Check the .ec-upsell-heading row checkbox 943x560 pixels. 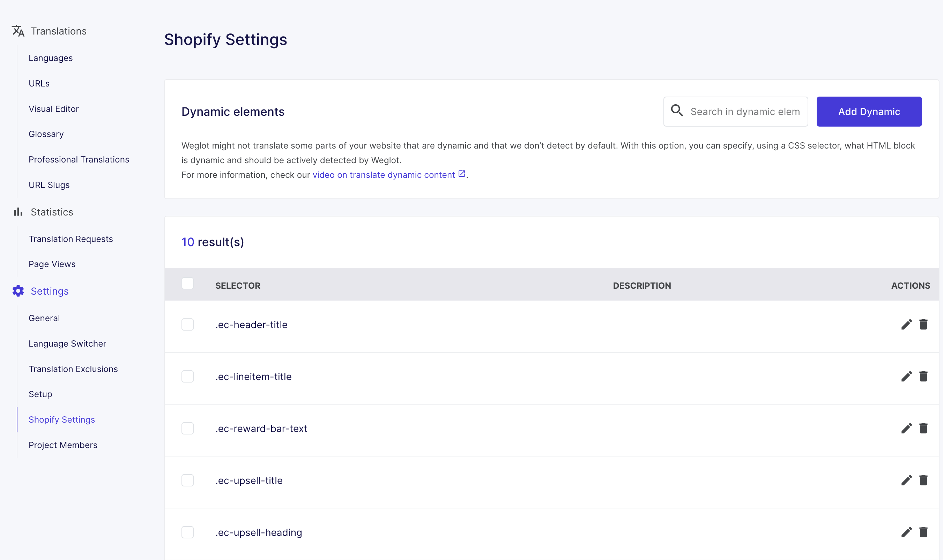tap(188, 532)
